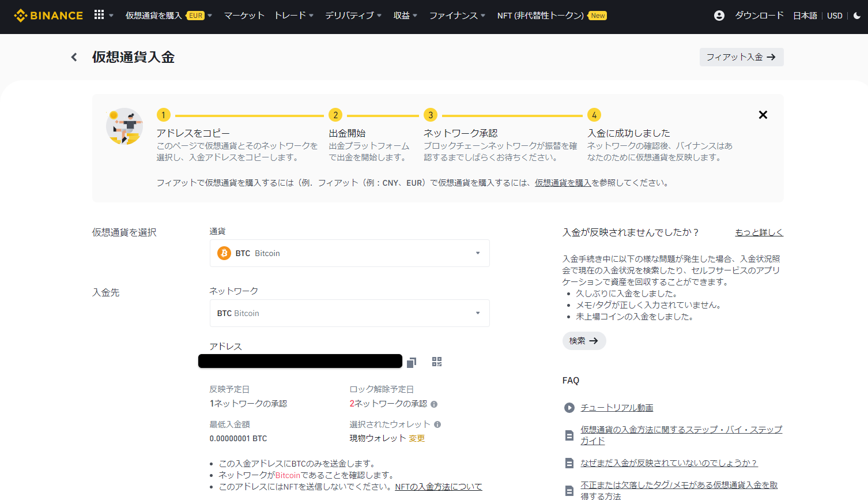This screenshot has height=500, width=868.
Task: Toggle dark mode moon icon
Action: pyautogui.click(x=857, y=16)
